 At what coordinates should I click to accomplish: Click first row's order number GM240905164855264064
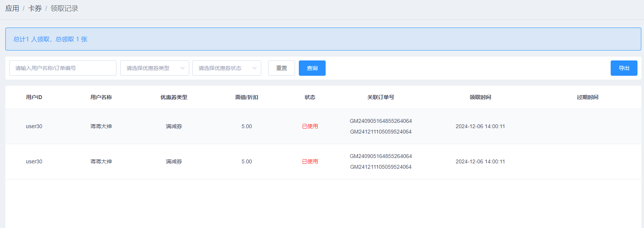(381, 121)
